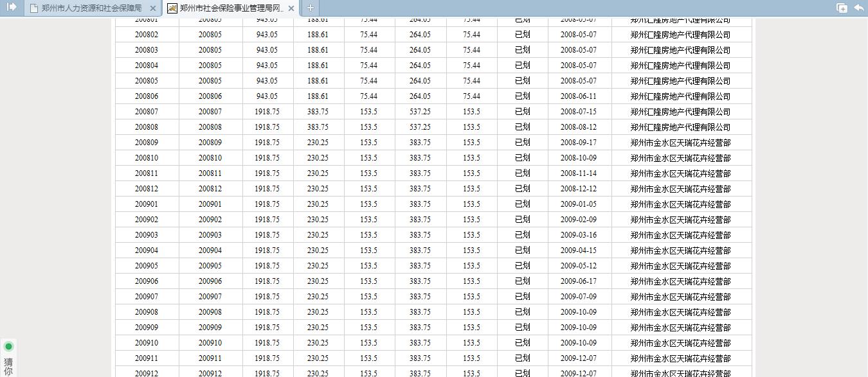Viewport: 868px width, 377px height.
Task: Click 郑州汇隆房地产代理有限公司 in the 2008-06-11 row
Action: pyautogui.click(x=680, y=96)
